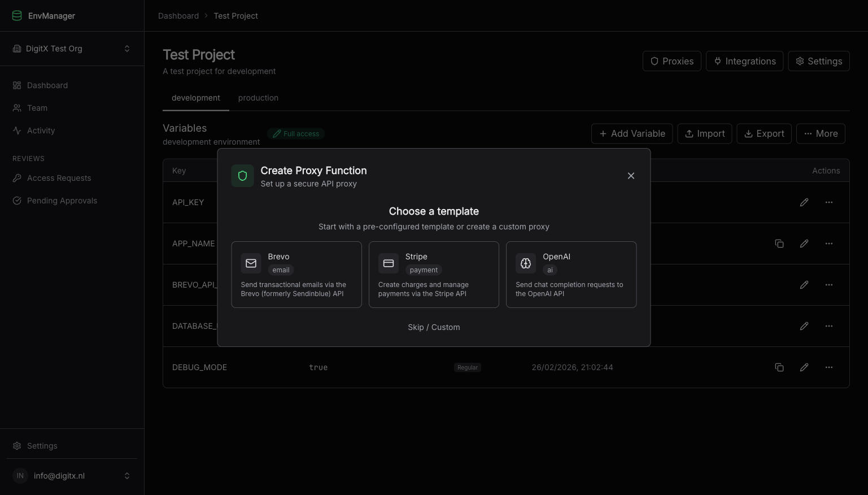Click the Add Variable button

632,134
